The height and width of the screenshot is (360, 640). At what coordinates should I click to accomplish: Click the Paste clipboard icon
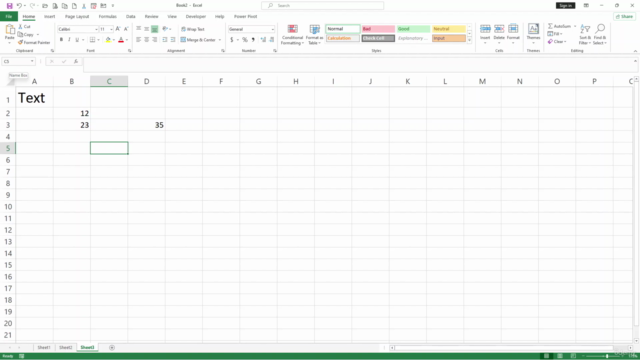[x=10, y=30]
